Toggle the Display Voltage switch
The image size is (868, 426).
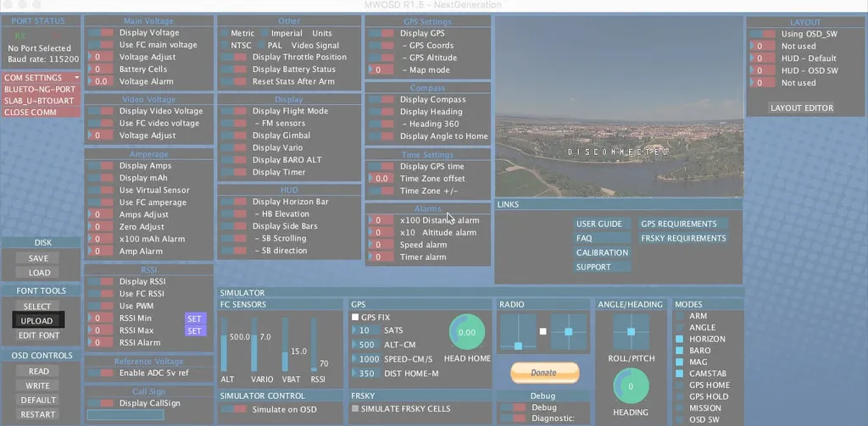[x=101, y=33]
